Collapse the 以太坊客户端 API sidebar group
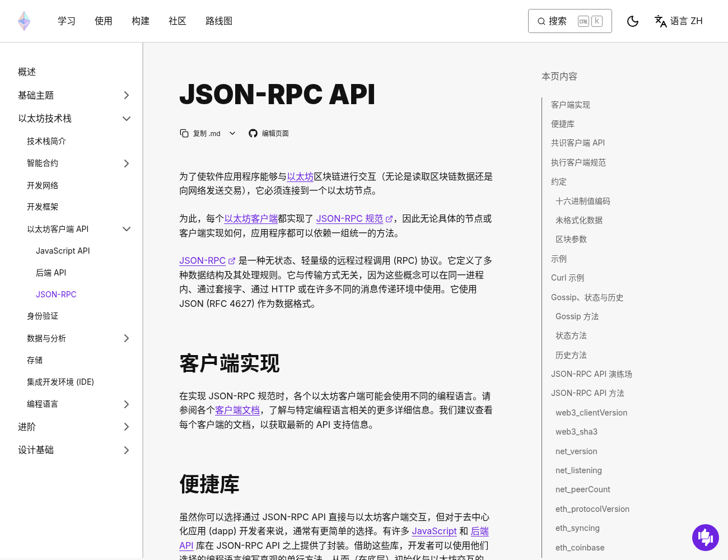 (x=127, y=229)
